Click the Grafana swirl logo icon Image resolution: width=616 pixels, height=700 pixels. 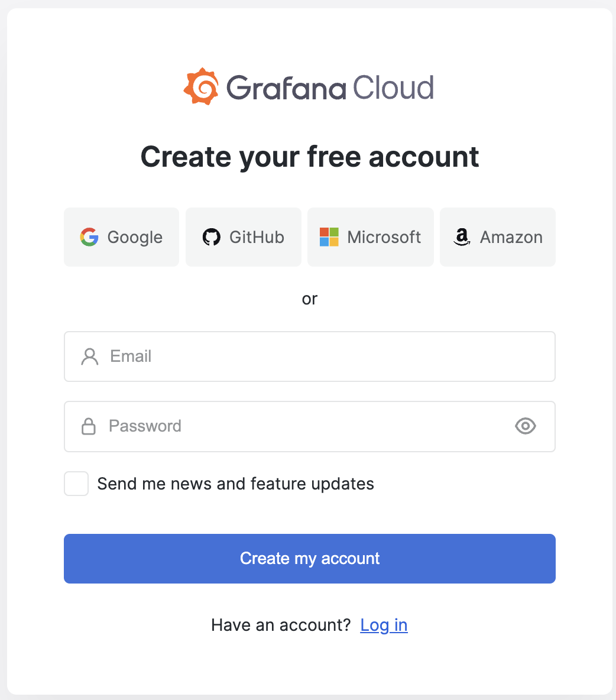[201, 87]
